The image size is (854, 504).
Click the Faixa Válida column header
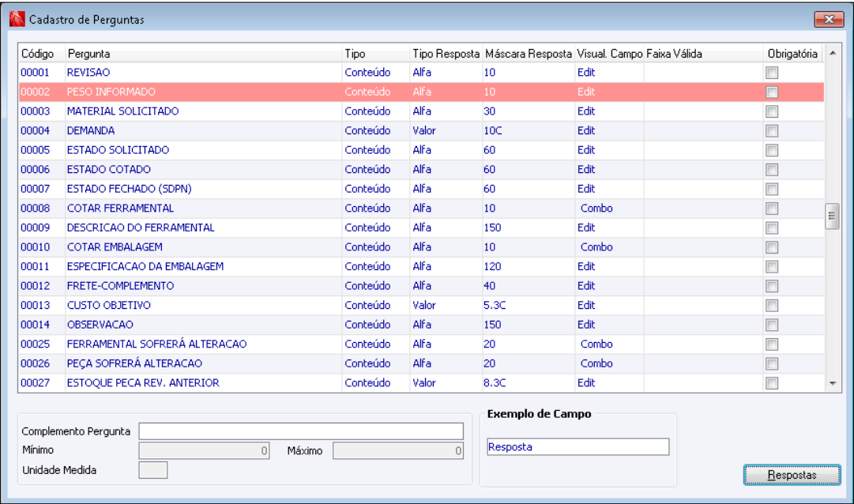pyautogui.click(x=704, y=54)
